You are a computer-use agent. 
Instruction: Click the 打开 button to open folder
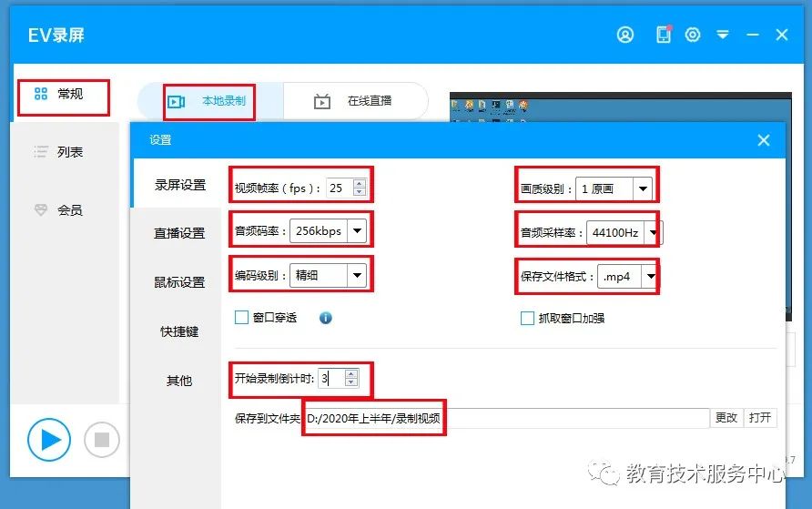click(x=760, y=418)
